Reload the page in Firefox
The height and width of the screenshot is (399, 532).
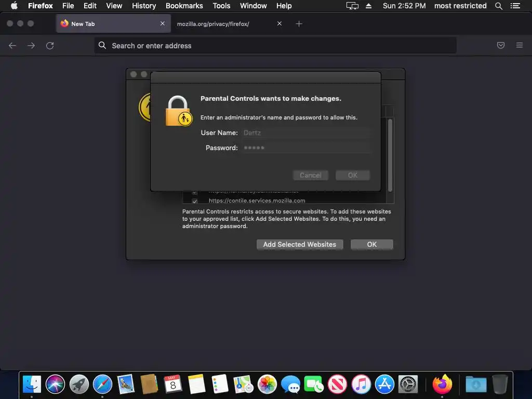point(50,46)
